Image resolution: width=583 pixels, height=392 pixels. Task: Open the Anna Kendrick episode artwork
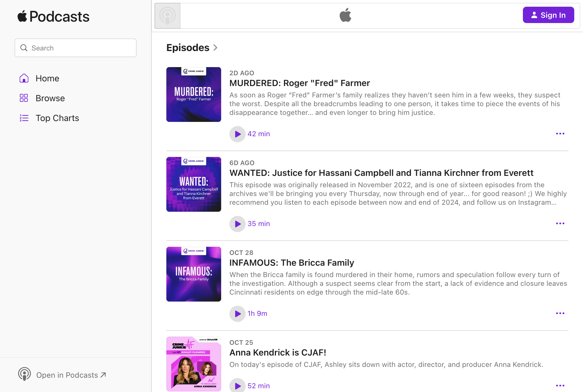[x=194, y=364]
